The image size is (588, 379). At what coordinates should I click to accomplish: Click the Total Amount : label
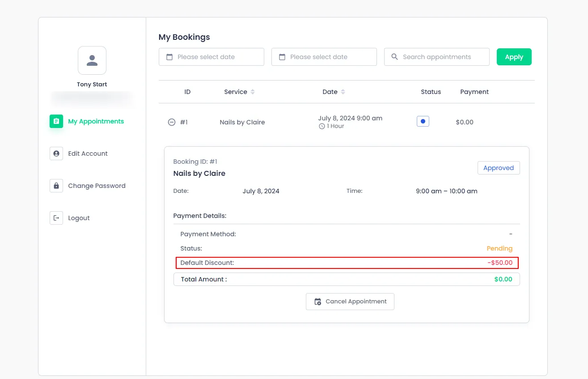tap(204, 279)
